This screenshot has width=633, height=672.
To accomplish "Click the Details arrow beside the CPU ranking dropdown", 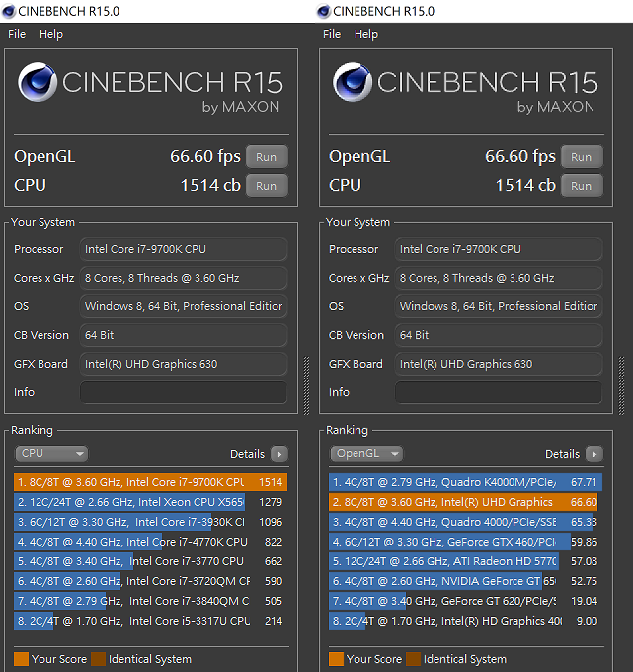I will [279, 454].
